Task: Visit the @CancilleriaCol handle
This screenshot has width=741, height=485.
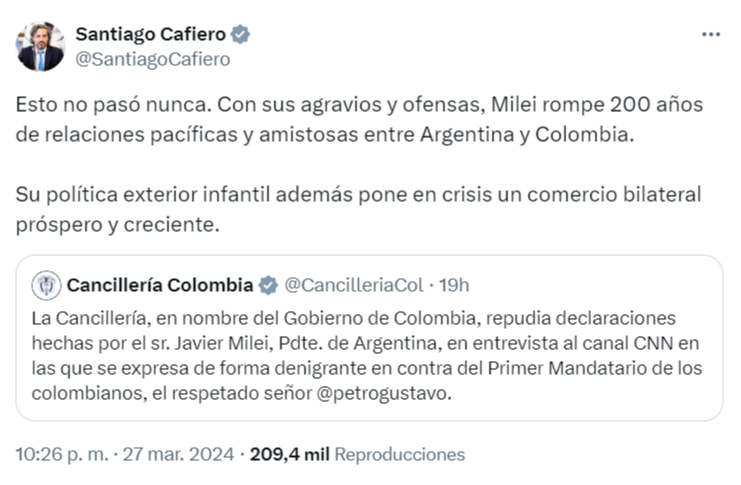Action: click(355, 286)
